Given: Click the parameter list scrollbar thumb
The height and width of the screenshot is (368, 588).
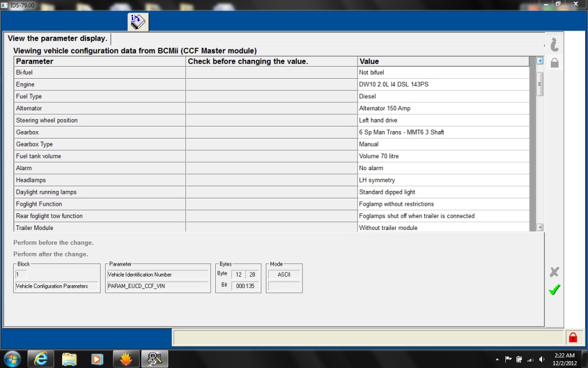Looking at the screenshot, I should (x=539, y=83).
